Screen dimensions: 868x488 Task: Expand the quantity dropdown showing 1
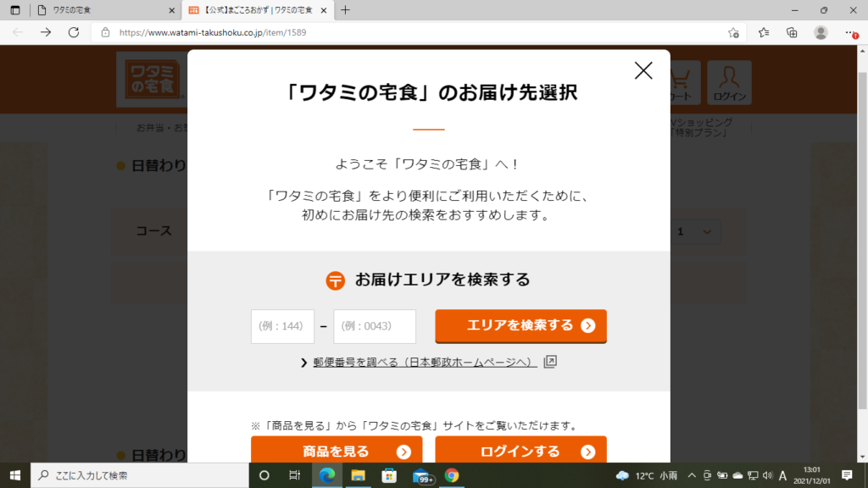tap(695, 232)
